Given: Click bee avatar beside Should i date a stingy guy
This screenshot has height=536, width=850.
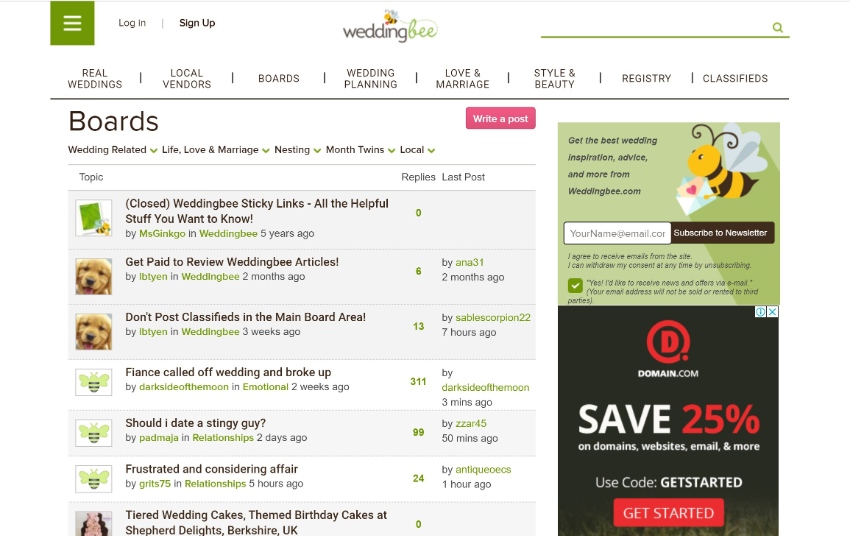Looking at the screenshot, I should [x=94, y=432].
